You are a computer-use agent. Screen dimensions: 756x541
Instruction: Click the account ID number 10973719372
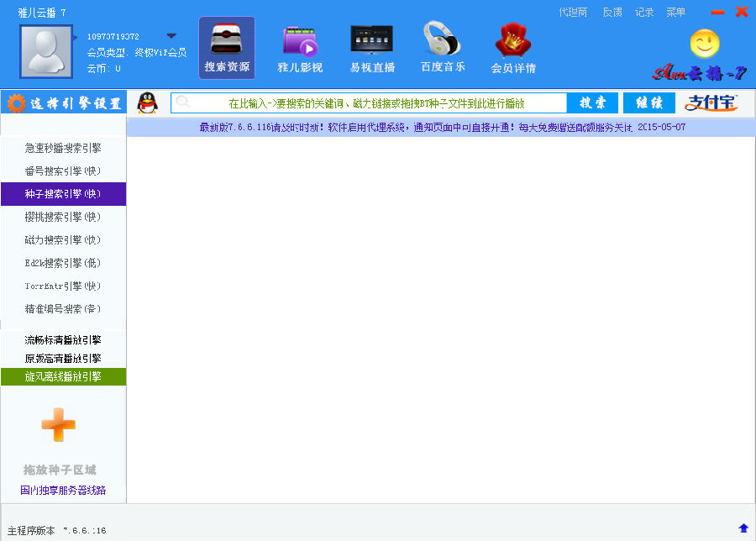tap(113, 37)
